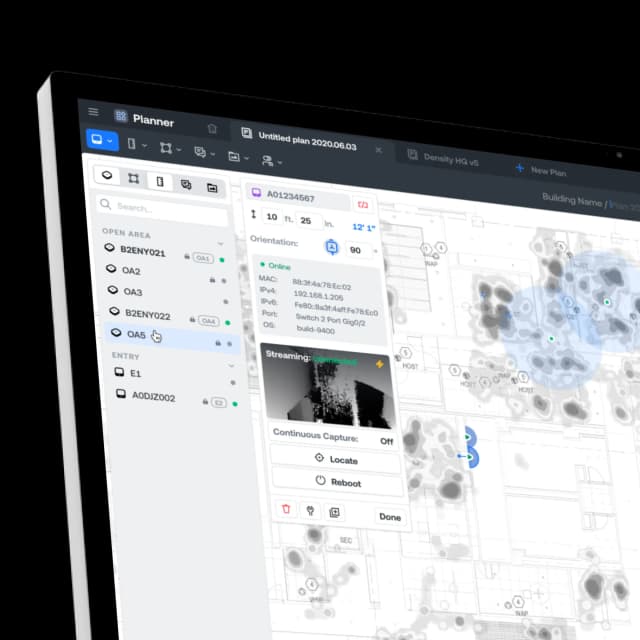Select the blue sensor tool in toolbar
640x640 pixels.
[97, 140]
